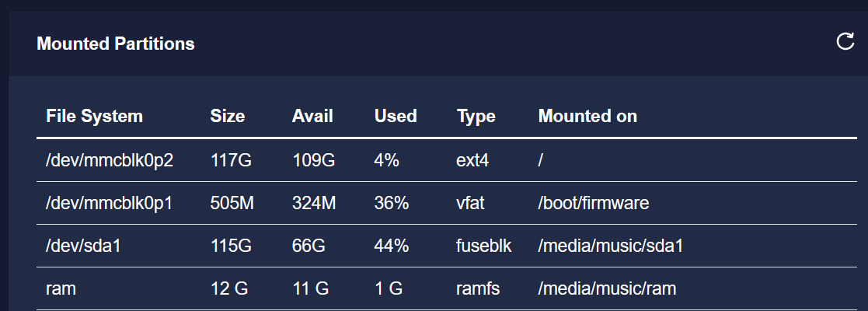Select the /dev/mmcblk0p2 row
Viewport: 868px width, 311px height.
[447, 160]
